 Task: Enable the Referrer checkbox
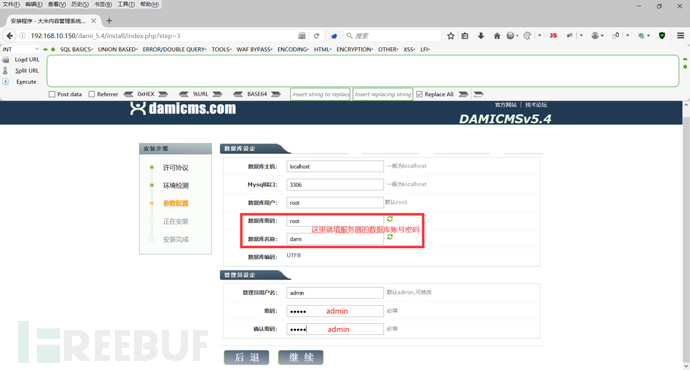[x=92, y=94]
